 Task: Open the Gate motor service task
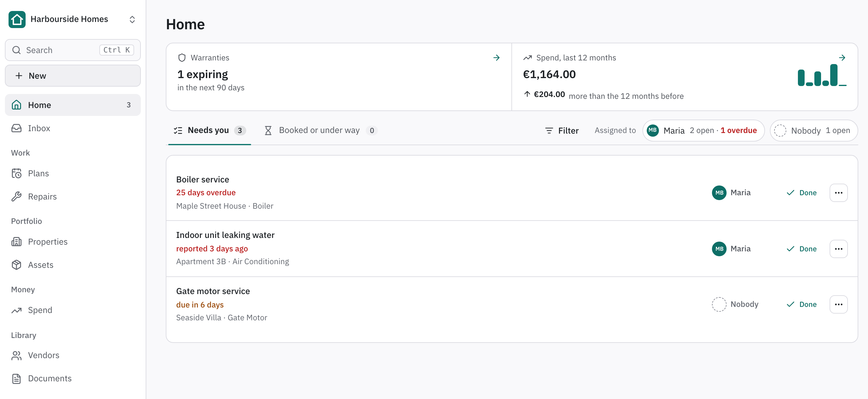pos(213,291)
